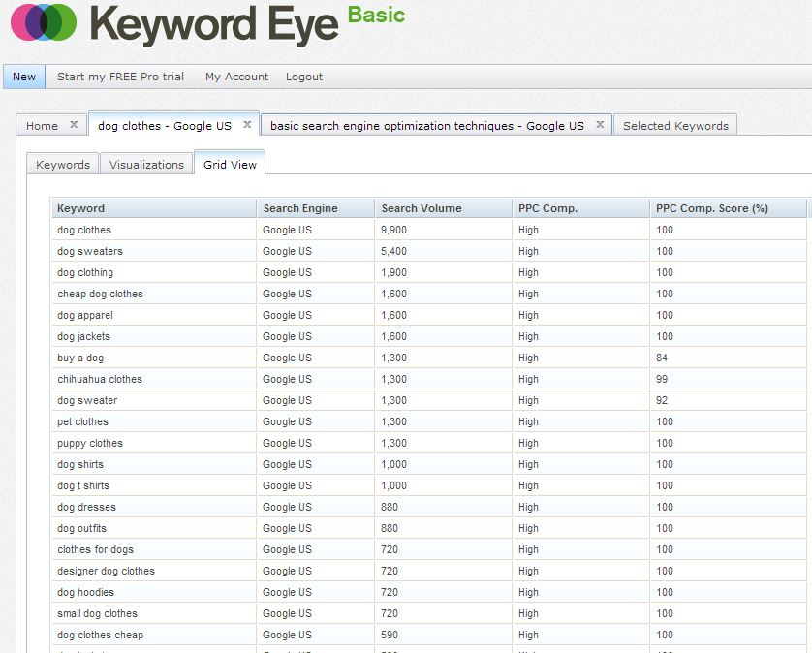This screenshot has width=812, height=653.
Task: Open My Account
Action: [x=235, y=77]
